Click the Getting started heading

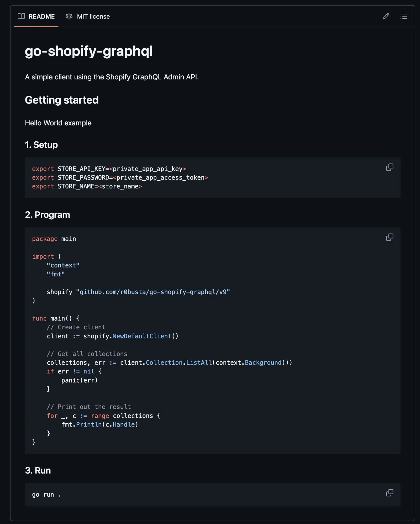[x=62, y=100]
